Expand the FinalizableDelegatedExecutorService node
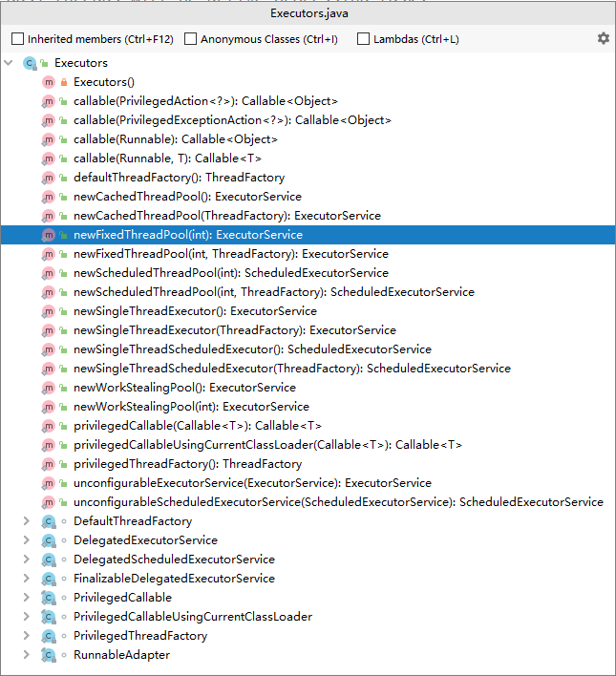Image resolution: width=616 pixels, height=676 pixels. click(x=28, y=579)
